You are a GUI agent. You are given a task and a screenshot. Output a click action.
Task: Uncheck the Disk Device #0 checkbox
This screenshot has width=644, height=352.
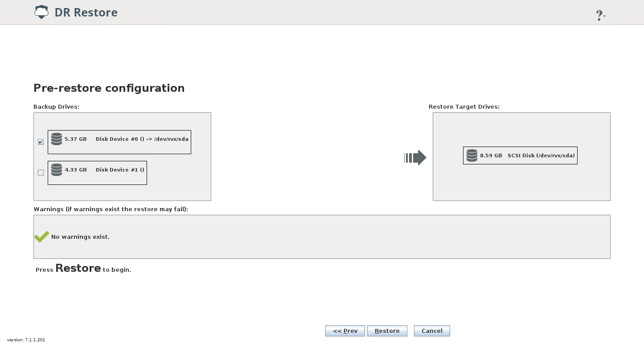point(41,142)
